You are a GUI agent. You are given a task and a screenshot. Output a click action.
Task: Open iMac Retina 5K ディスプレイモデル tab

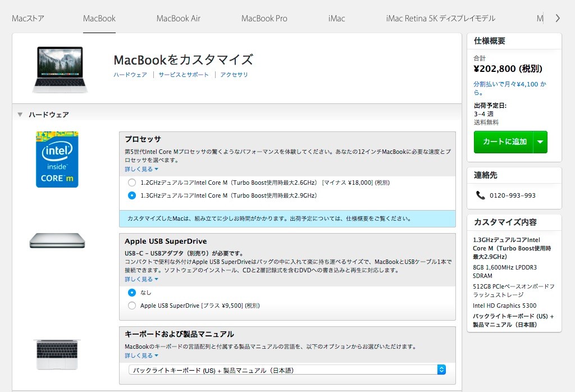[x=440, y=19]
